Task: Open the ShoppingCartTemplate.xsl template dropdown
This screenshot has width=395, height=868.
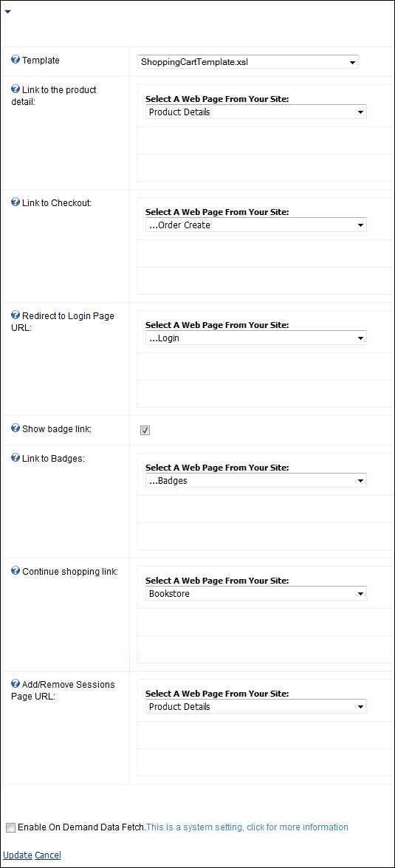Action: (x=248, y=62)
